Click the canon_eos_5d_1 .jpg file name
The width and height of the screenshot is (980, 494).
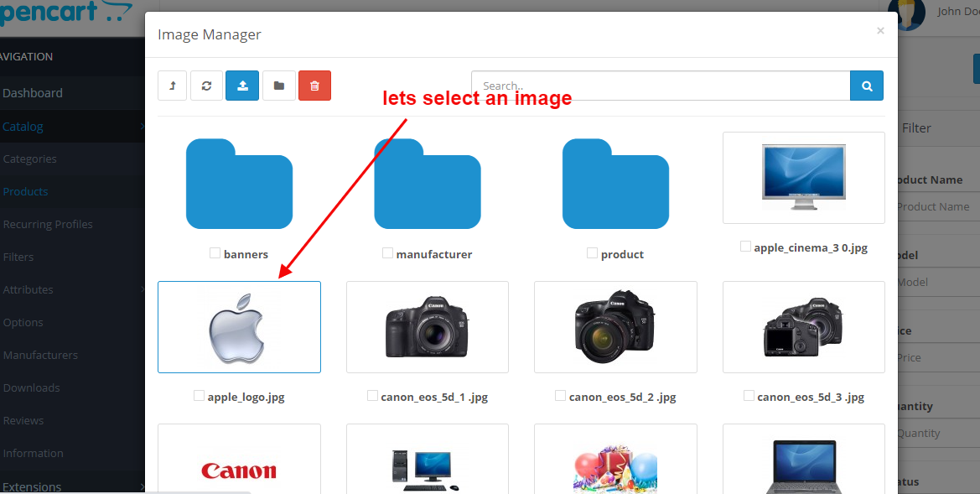(434, 397)
